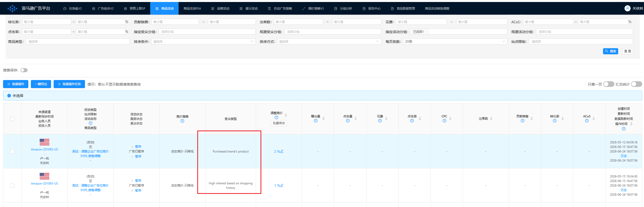Open the 日志 link in the first row
Screen dimensions: 644x207
(624, 156)
